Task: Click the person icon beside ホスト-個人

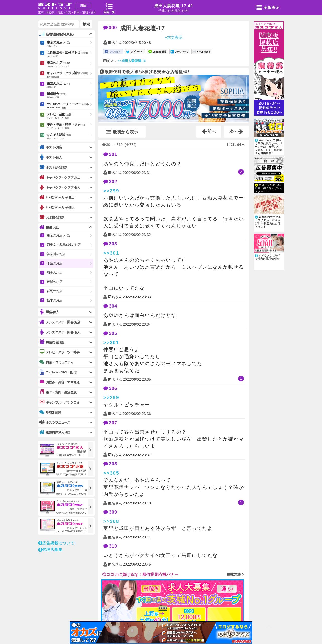Action: (x=42, y=157)
